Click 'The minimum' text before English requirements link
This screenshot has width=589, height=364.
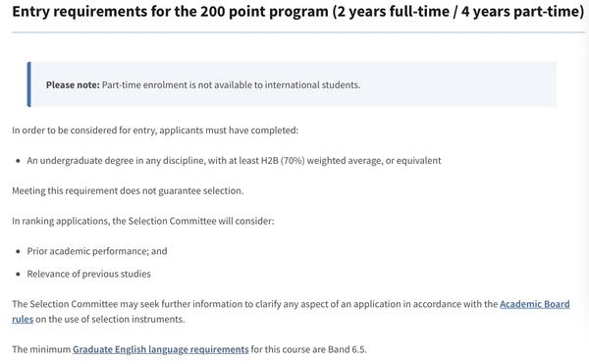41,349
